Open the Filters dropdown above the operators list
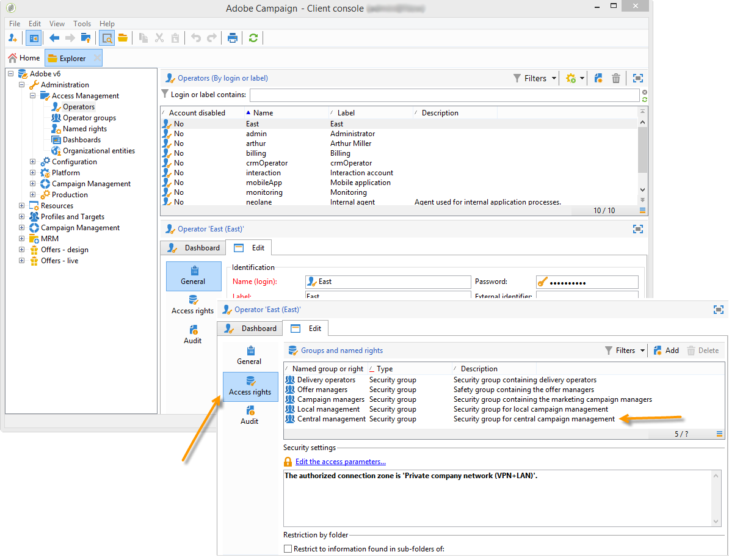Viewport: 729px width, 560px height. [535, 78]
